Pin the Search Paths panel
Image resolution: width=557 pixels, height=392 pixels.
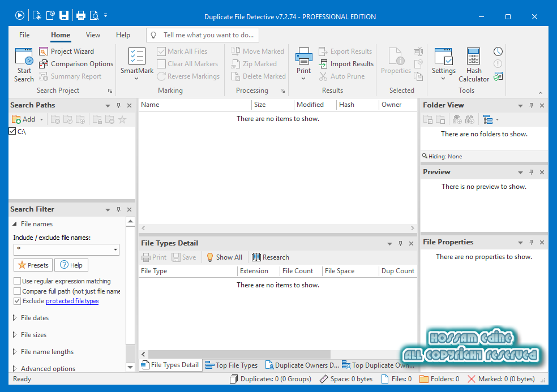point(119,105)
